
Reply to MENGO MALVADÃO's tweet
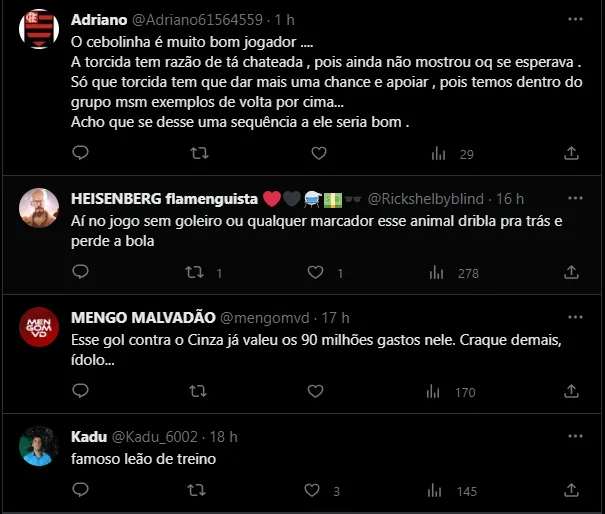click(x=81, y=392)
